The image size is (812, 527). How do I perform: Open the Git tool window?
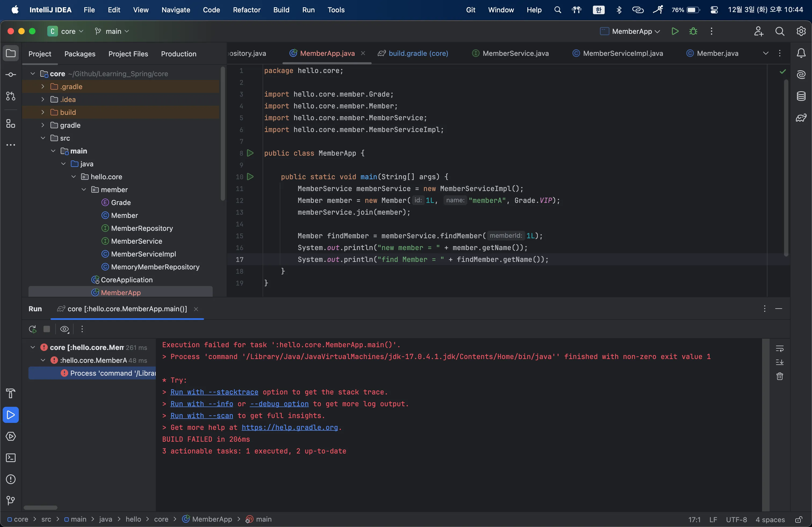11,500
